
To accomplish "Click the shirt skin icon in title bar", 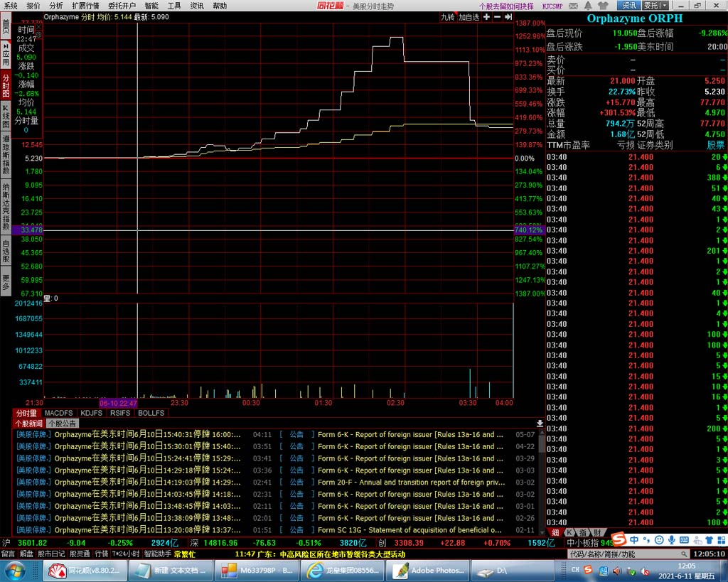I will [603, 6].
